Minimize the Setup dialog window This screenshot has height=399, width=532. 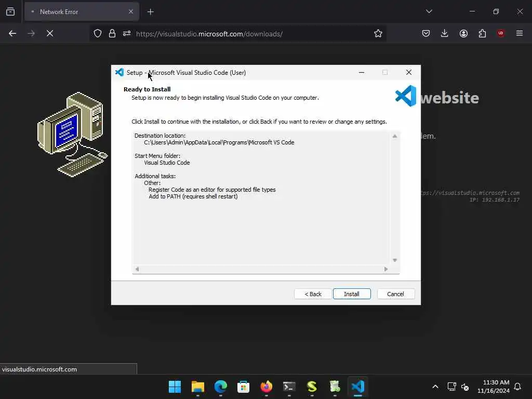tap(362, 72)
